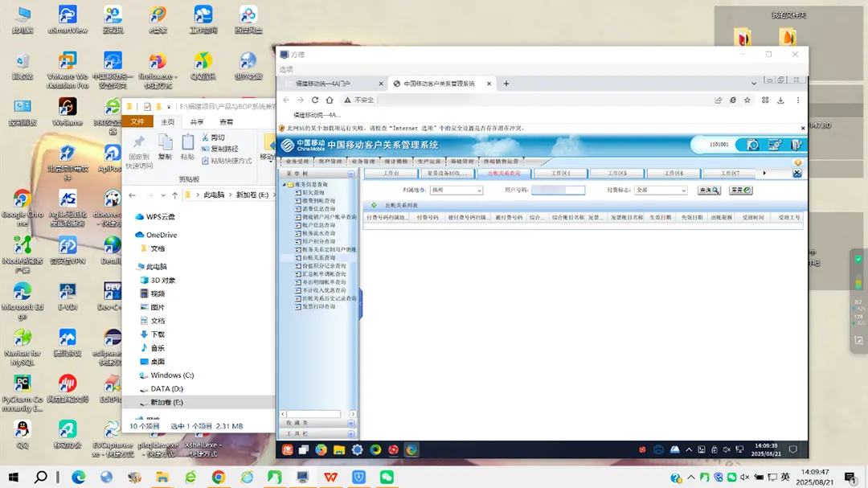Click the browser download icon
Viewport: 868px width, 488px height.
[780, 100]
